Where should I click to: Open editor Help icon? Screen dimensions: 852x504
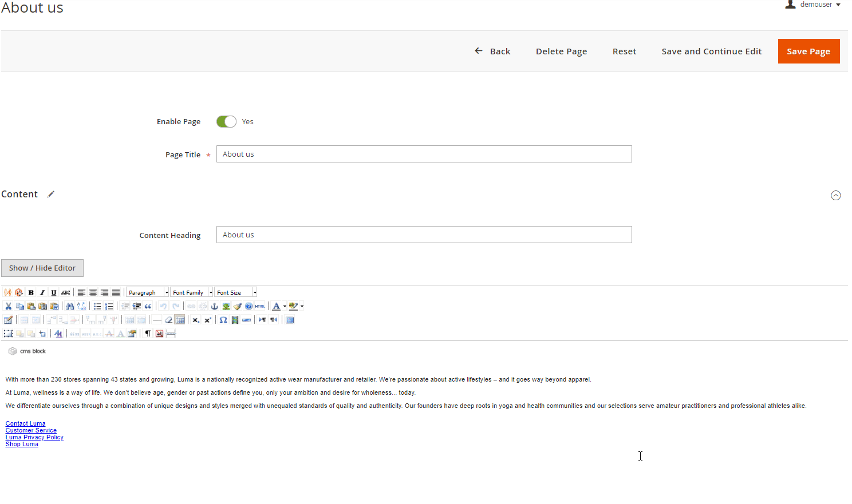[249, 306]
